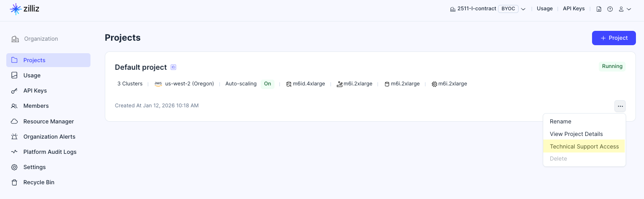Click the Auto-scaling On badge
The width and height of the screenshot is (644, 199).
click(x=267, y=84)
